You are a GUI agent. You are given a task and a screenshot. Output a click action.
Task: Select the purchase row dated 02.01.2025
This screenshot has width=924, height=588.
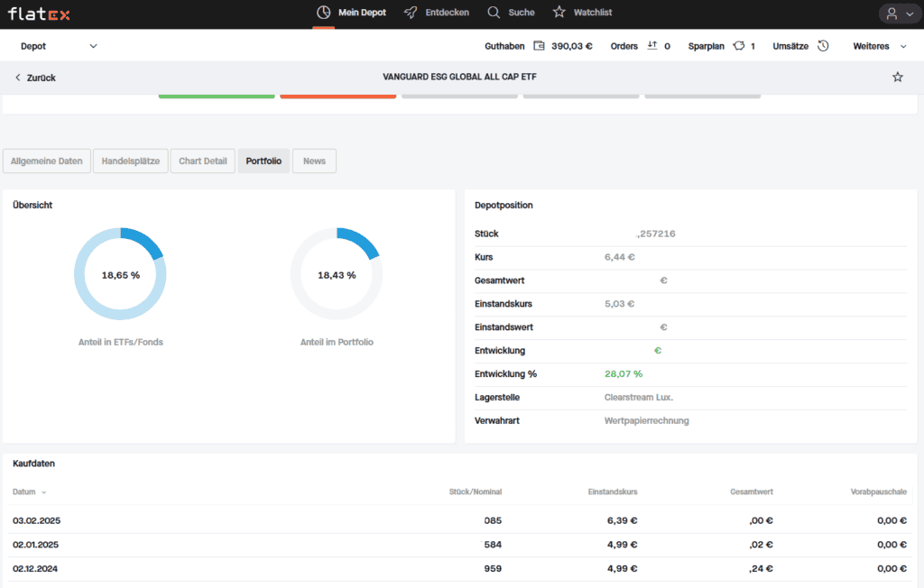[459, 545]
